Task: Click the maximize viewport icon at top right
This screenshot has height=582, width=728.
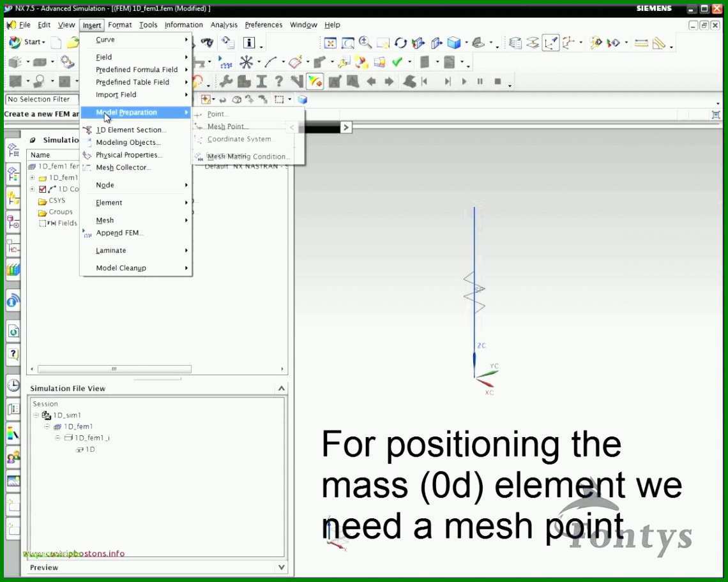Action: (x=716, y=115)
